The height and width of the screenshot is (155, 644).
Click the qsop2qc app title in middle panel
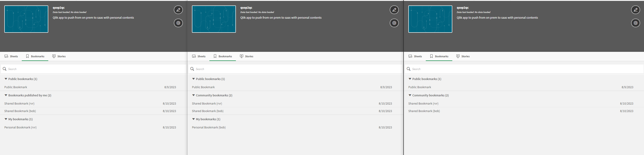click(x=246, y=7)
